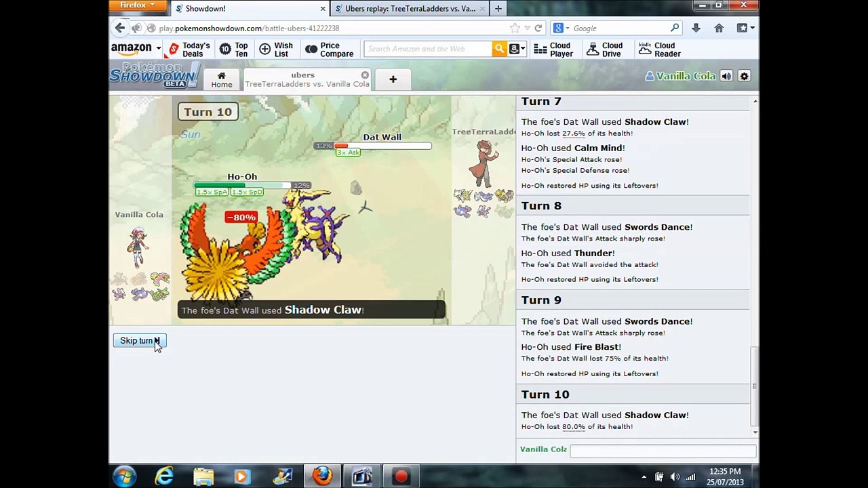
Task: Click 'Ho-Oh used Calm Mind!' log line
Action: (573, 148)
